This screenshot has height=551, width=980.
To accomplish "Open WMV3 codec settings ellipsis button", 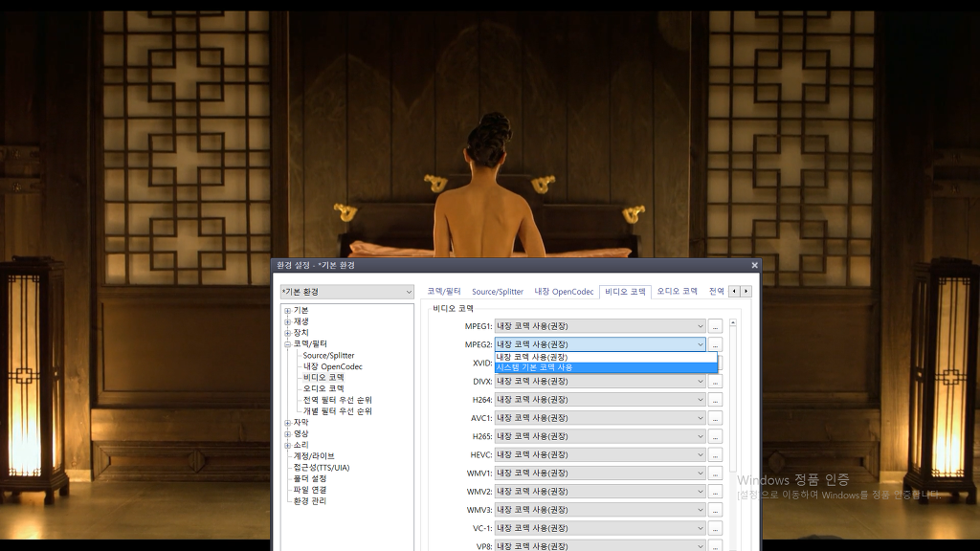I will tap(715, 510).
